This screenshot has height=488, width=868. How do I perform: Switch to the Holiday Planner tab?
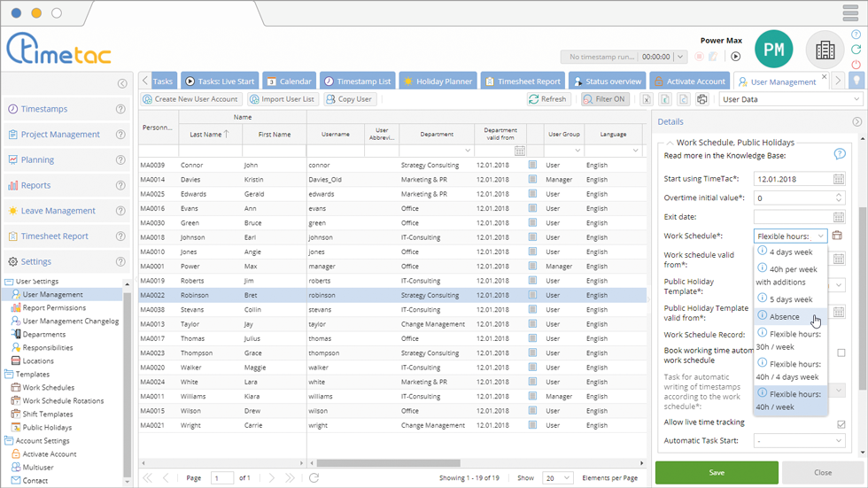(x=438, y=81)
